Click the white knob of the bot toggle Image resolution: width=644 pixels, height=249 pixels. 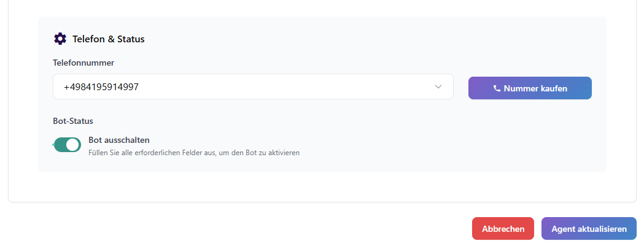coord(73,145)
